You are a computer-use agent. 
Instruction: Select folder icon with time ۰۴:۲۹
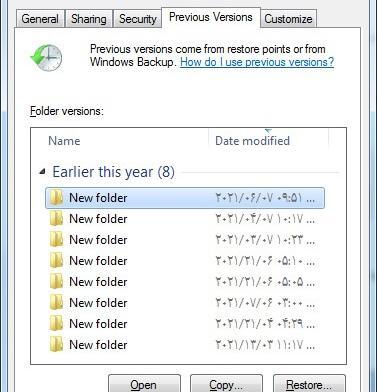56,324
